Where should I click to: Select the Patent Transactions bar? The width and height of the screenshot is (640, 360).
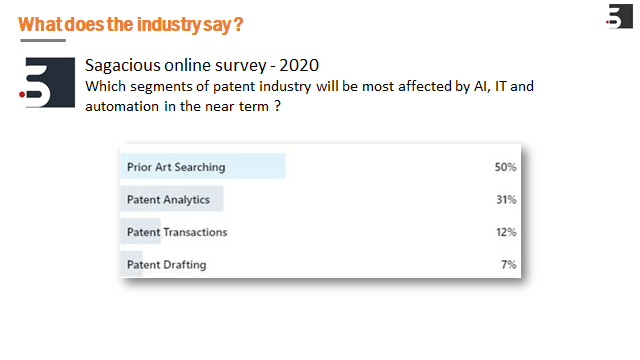click(140, 231)
